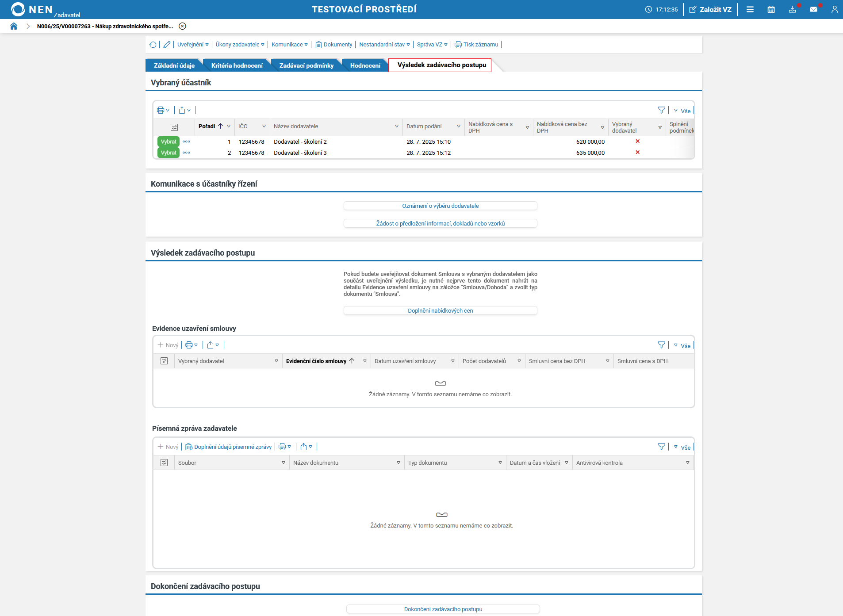
Task: Click the Založit VZ button
Action: (710, 9)
